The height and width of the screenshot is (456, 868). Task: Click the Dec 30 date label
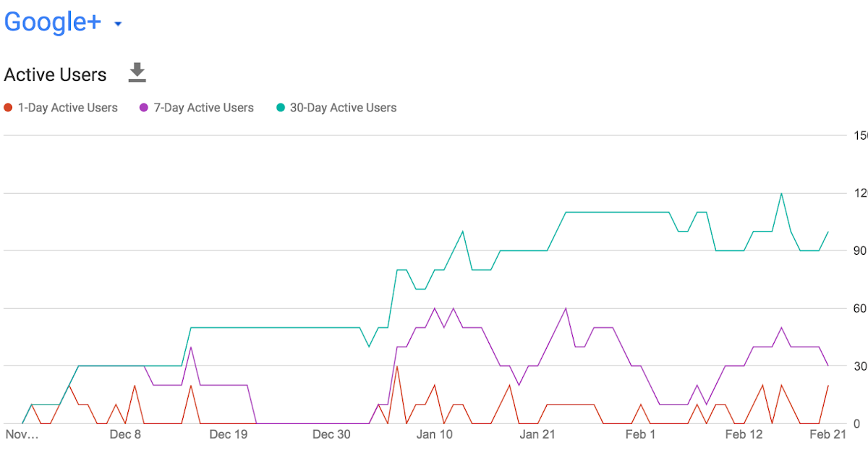[x=331, y=434]
